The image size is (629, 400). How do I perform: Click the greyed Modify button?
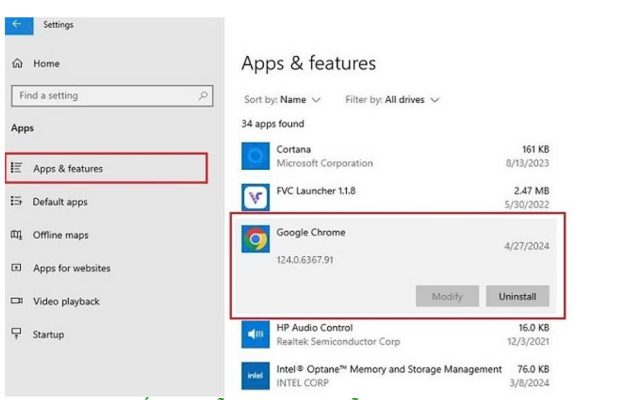(447, 296)
